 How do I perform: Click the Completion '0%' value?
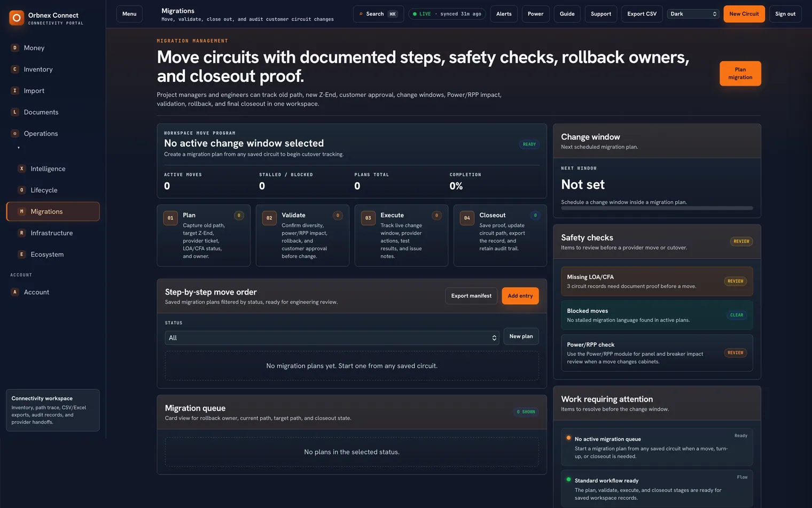[x=456, y=186]
